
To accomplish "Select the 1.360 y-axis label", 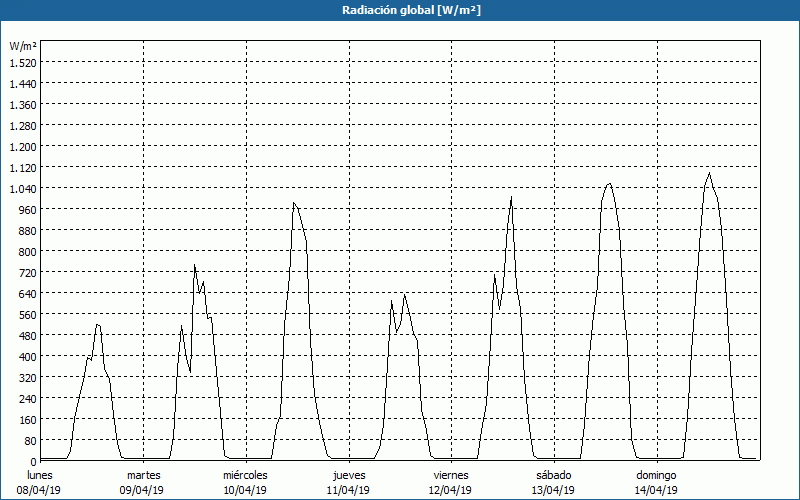I will [x=23, y=105].
